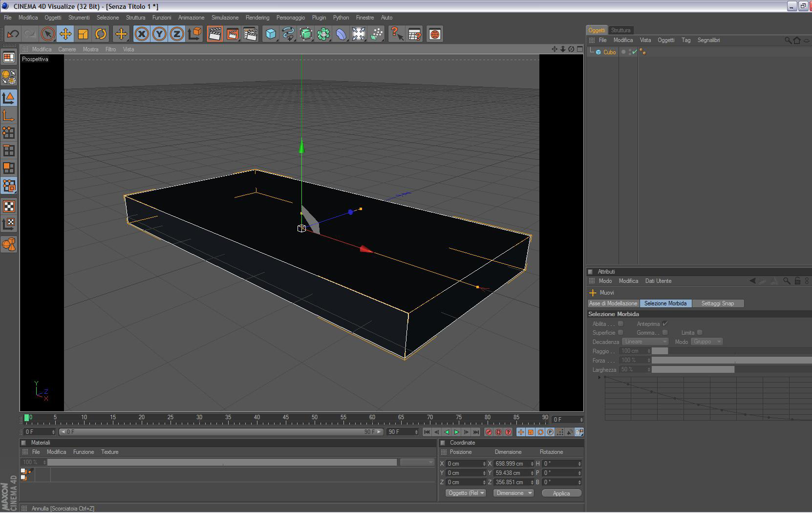Viewport: 812px width, 513px height.
Task: Switch to the Struttura tab
Action: 620,30
